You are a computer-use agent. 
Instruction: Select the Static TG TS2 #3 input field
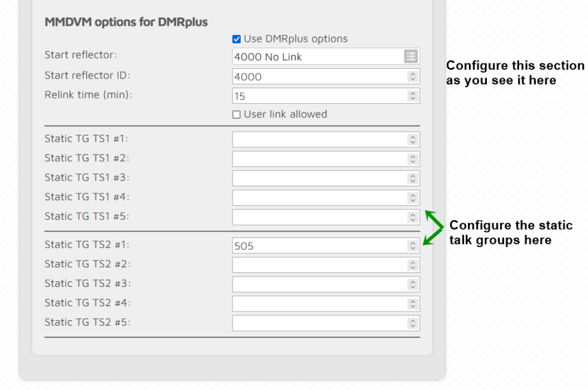[316, 284]
